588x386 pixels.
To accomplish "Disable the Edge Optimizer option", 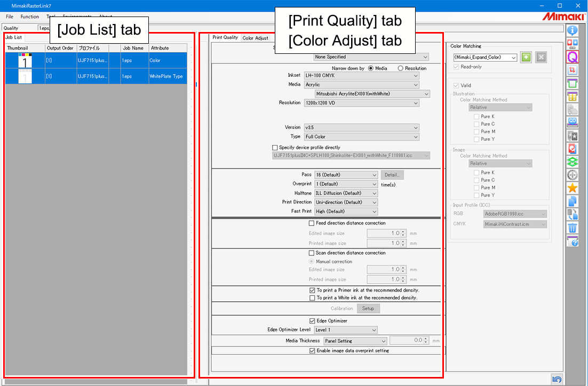I will coord(313,320).
